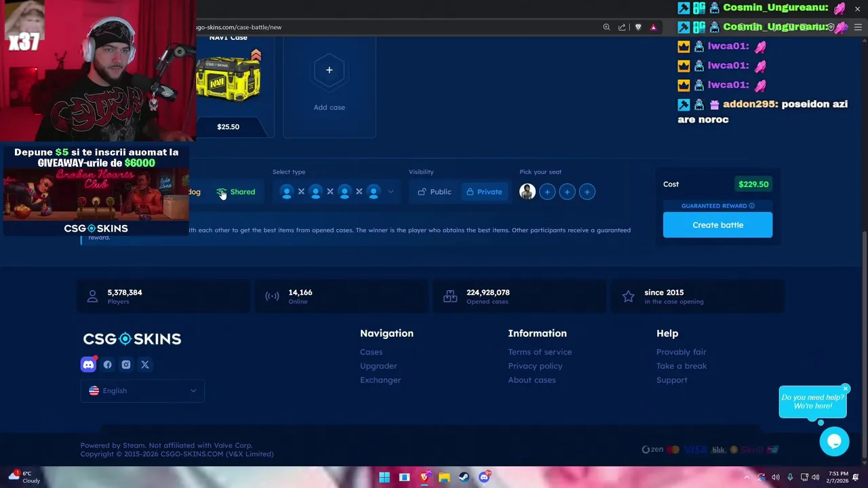
Task: Open the weather widget showing Cloudy
Action: pos(24,477)
